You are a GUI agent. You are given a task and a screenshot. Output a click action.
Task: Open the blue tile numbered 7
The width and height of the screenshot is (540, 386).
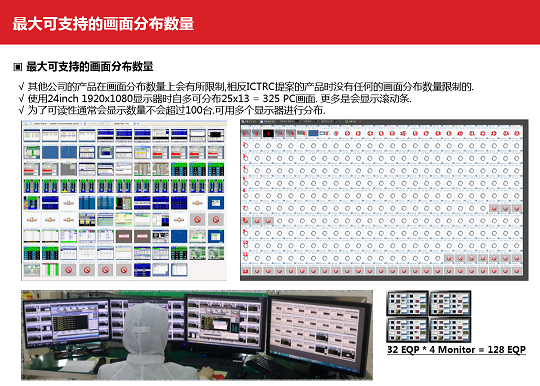[x=313, y=133]
